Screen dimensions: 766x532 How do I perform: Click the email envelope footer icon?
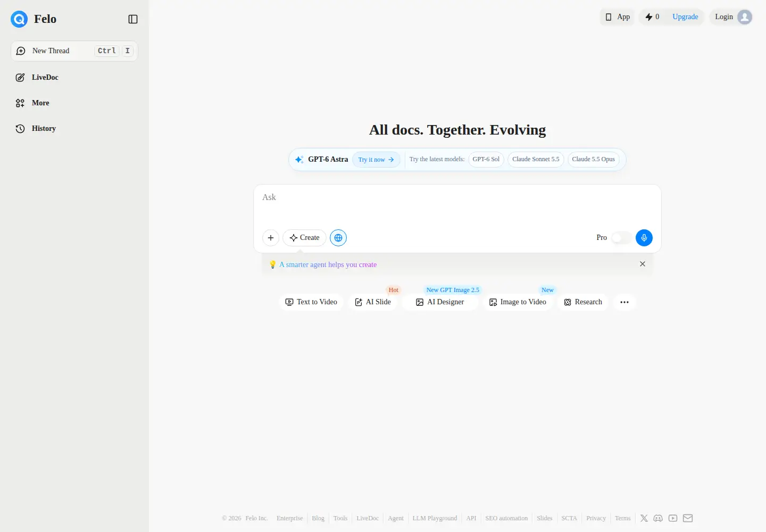pyautogui.click(x=688, y=518)
